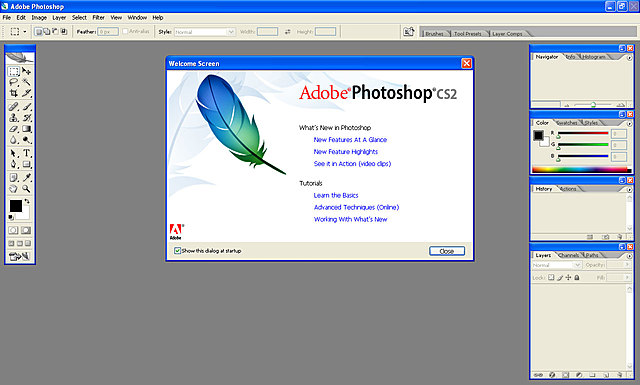Click the delete layer trash icon
Screen dimensions: 640x385
[x=620, y=374]
